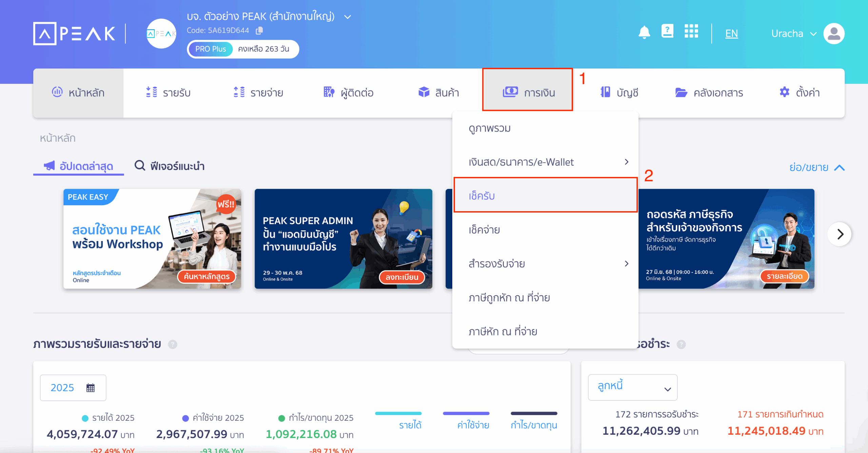
Task: Open the ลูกหนี้ dropdown
Action: pyautogui.click(x=633, y=388)
